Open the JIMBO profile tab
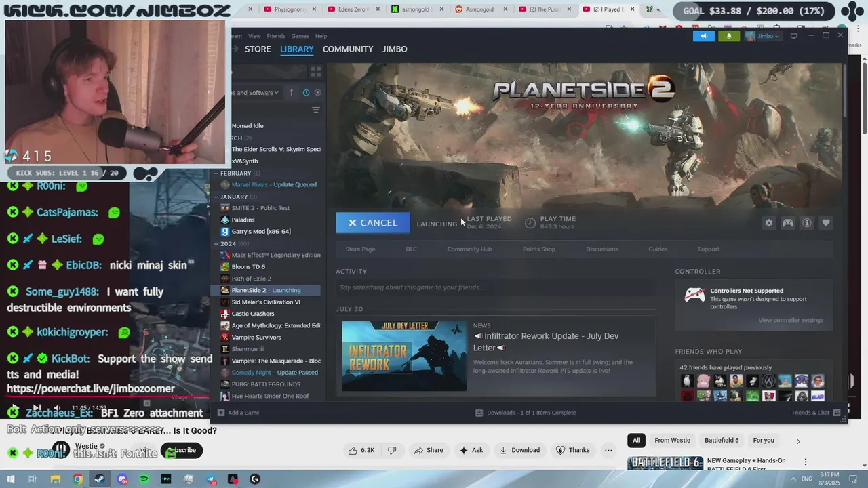 tap(395, 49)
